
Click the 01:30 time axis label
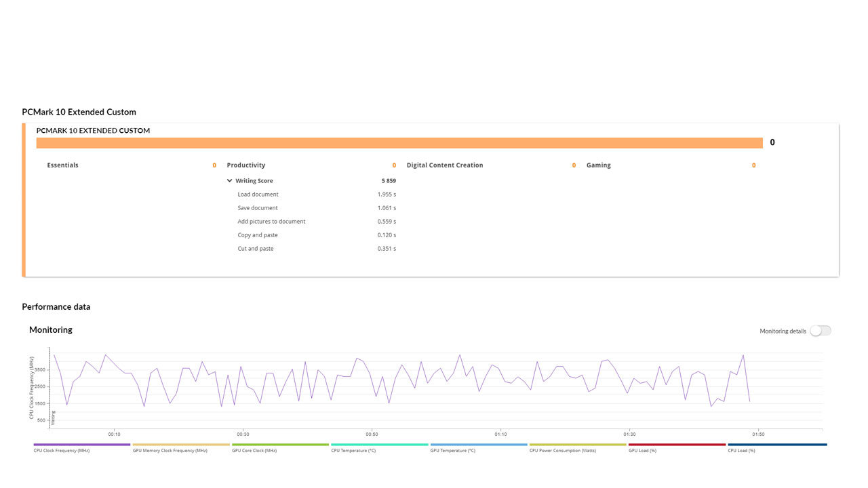pyautogui.click(x=629, y=434)
